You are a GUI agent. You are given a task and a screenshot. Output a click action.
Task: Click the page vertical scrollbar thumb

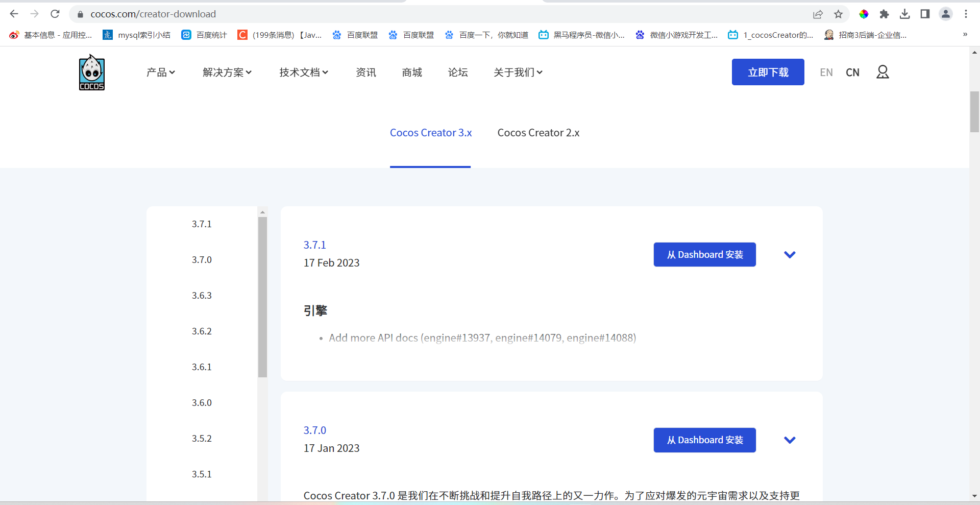[974, 112]
